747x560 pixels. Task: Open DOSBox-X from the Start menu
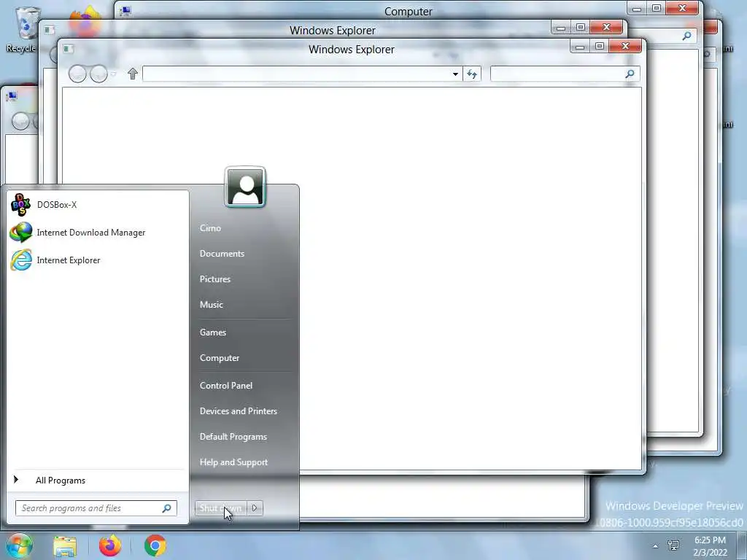[x=56, y=205]
